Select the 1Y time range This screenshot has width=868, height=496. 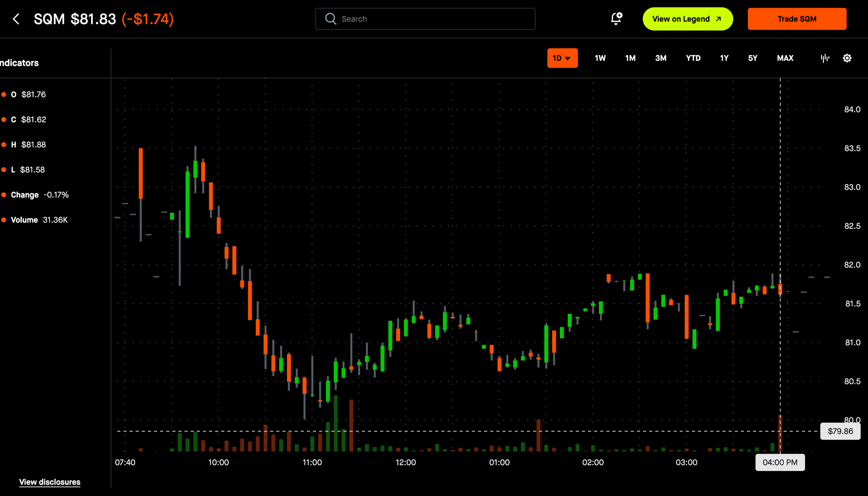(x=724, y=58)
